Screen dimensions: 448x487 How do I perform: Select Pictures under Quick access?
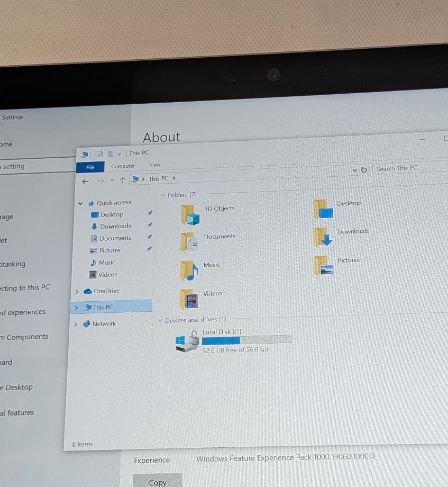point(105,250)
